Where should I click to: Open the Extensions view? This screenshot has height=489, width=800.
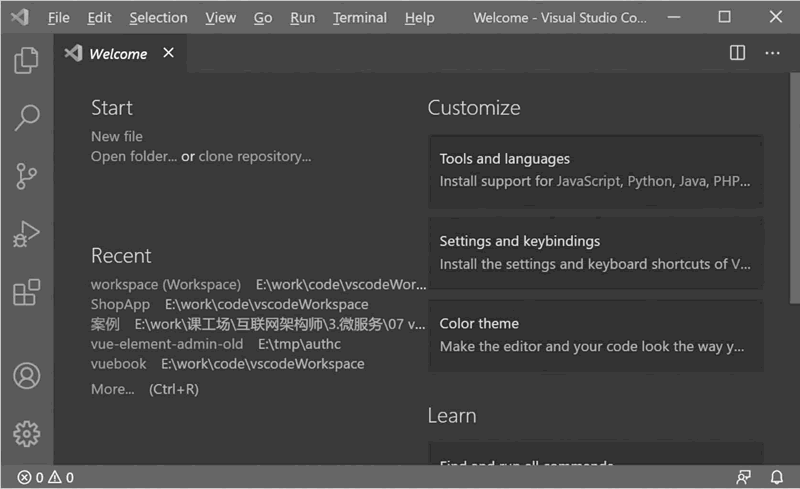[x=27, y=292]
